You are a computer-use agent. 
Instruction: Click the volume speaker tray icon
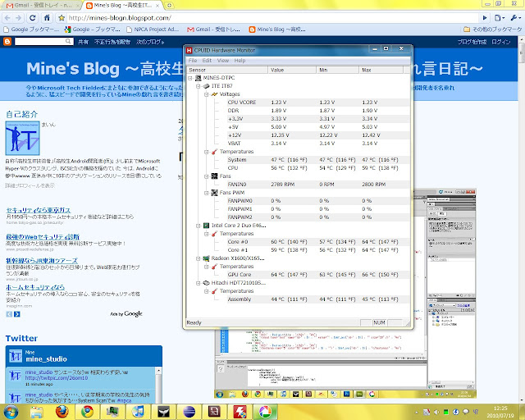[436, 412]
